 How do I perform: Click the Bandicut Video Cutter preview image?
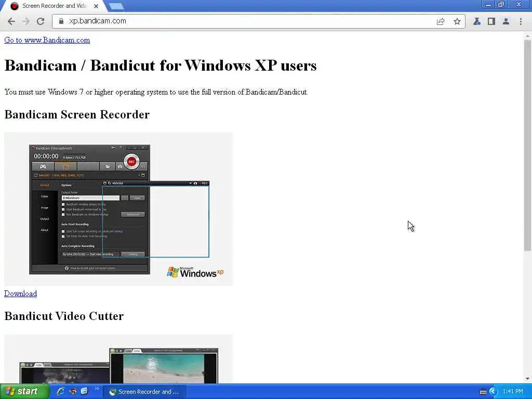118,359
